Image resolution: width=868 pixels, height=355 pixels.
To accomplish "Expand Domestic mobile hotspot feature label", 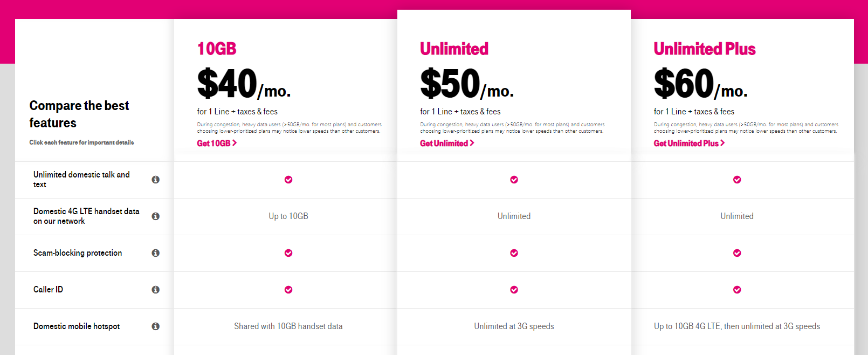I will click(x=77, y=326).
